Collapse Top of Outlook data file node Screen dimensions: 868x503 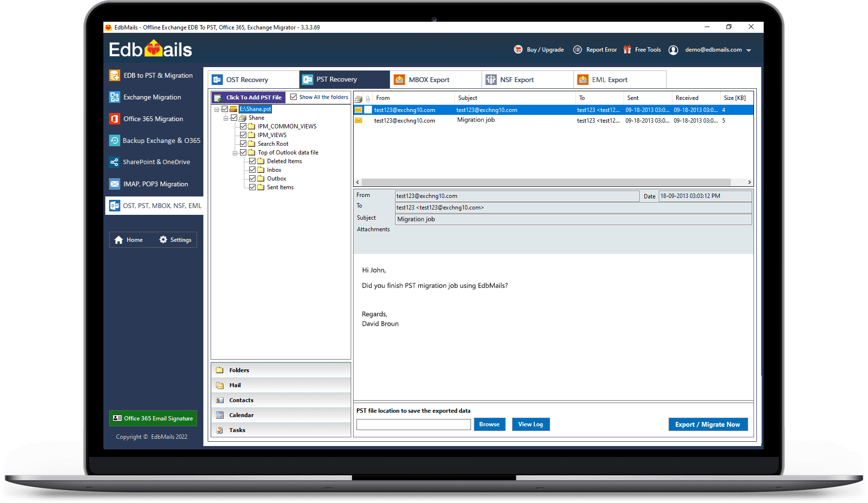pyautogui.click(x=235, y=153)
